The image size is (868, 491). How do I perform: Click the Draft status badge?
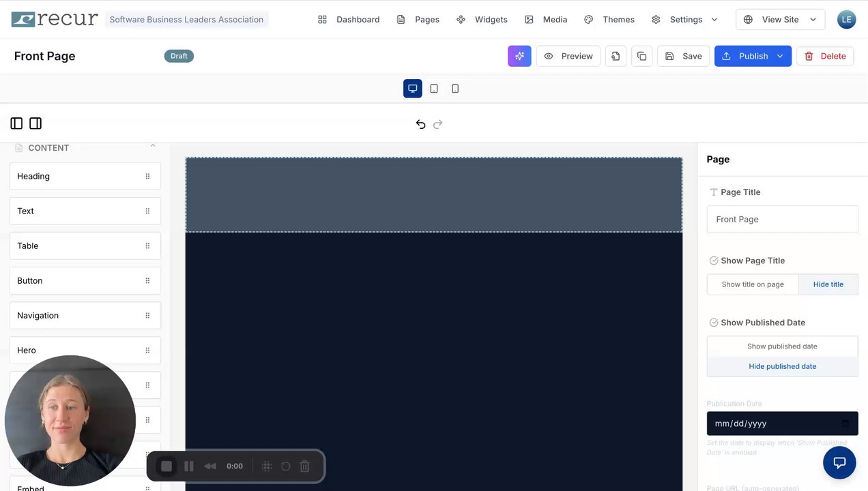pos(179,56)
